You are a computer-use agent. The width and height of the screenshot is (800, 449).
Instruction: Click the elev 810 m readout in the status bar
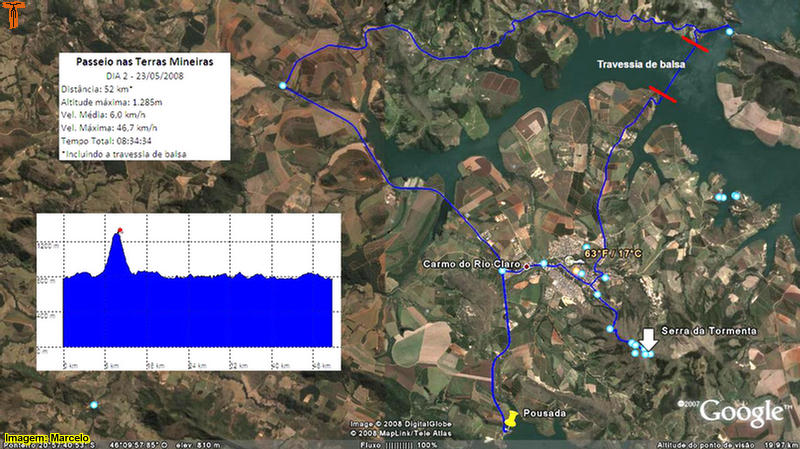198,445
